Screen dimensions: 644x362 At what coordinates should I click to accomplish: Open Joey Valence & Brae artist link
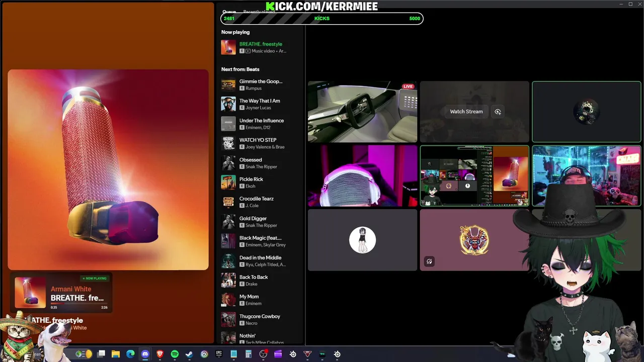click(x=265, y=147)
